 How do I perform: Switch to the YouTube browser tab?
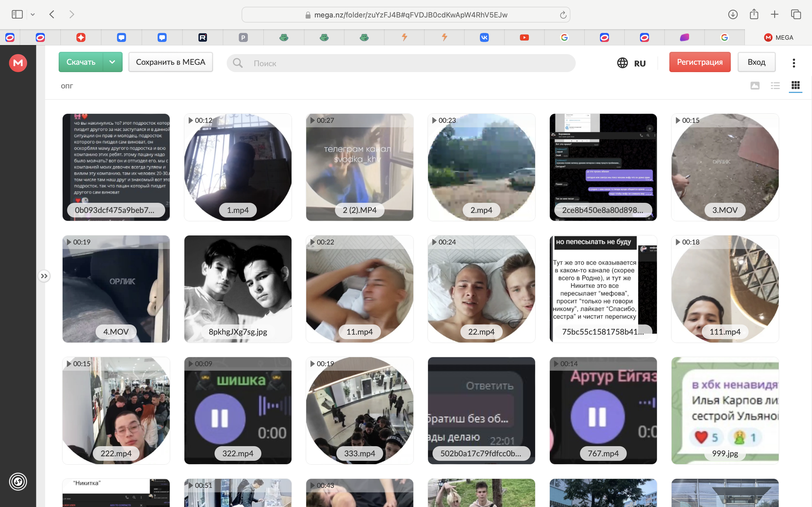(524, 37)
